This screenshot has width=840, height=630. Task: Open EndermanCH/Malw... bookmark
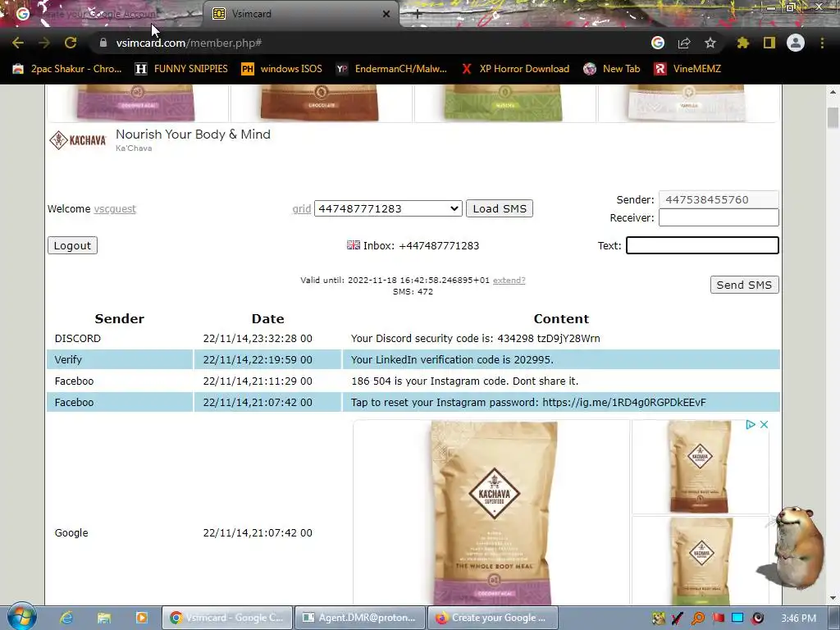click(391, 69)
